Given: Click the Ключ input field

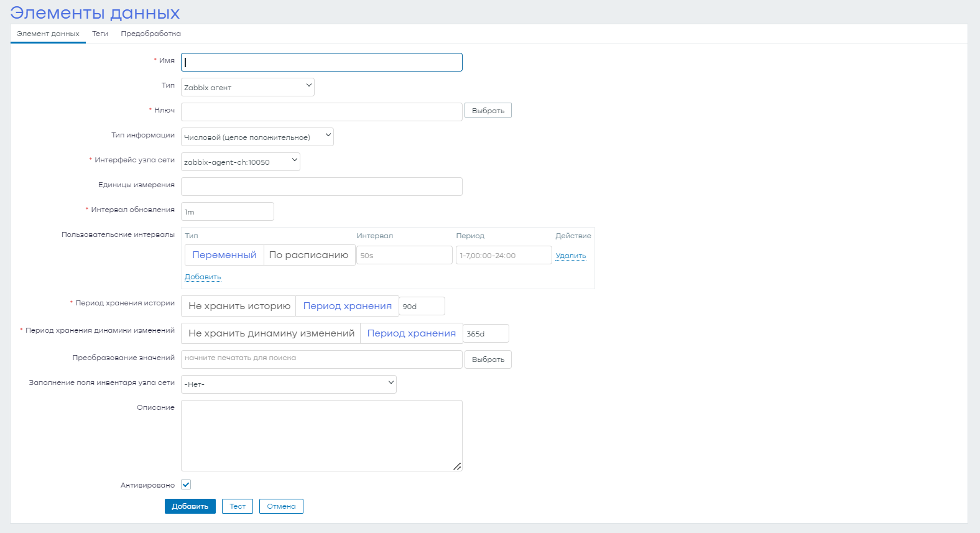Looking at the screenshot, I should [321, 112].
